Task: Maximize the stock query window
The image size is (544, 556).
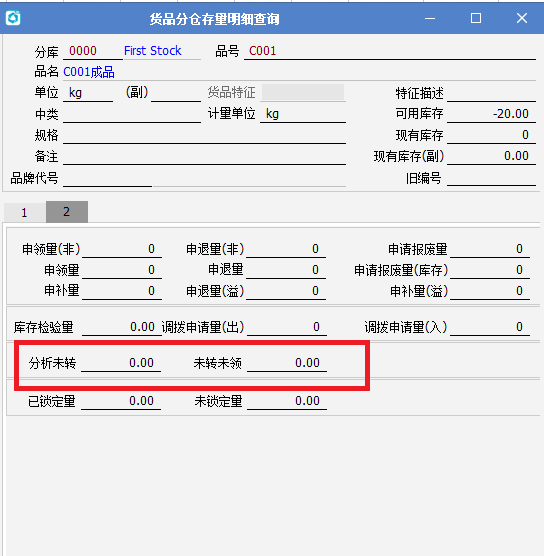Action: tap(476, 18)
